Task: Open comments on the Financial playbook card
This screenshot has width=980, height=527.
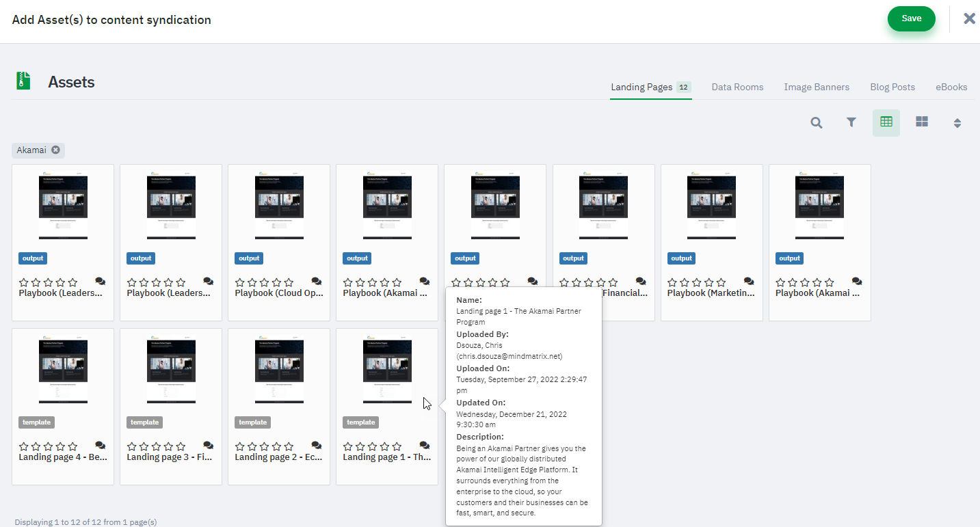Action: 641,282
